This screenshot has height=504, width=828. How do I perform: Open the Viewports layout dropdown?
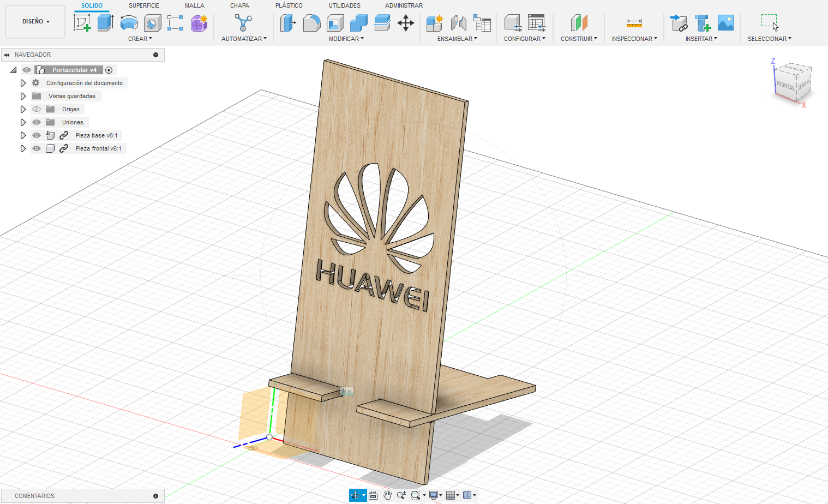tap(469, 495)
